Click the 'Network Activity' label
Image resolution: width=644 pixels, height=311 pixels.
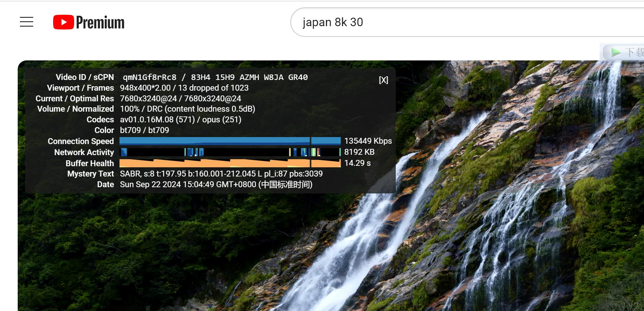[x=84, y=153]
